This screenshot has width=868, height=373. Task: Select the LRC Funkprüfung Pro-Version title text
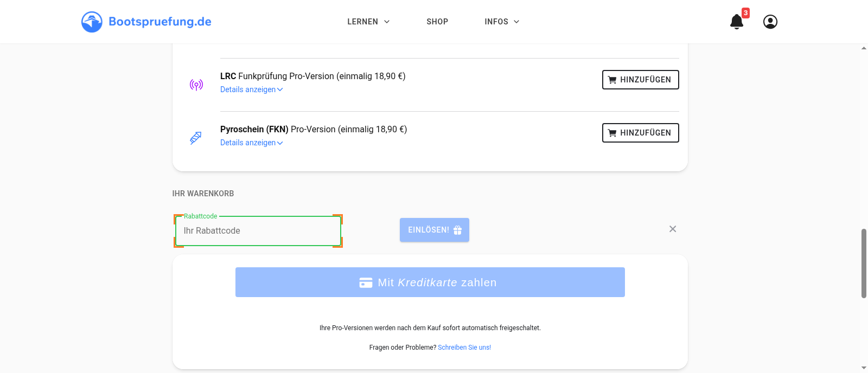(x=313, y=76)
